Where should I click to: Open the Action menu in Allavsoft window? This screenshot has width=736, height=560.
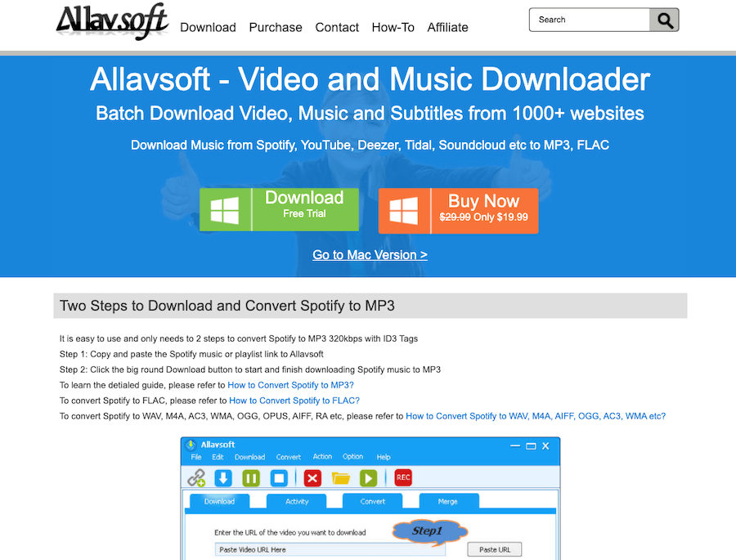tap(322, 457)
